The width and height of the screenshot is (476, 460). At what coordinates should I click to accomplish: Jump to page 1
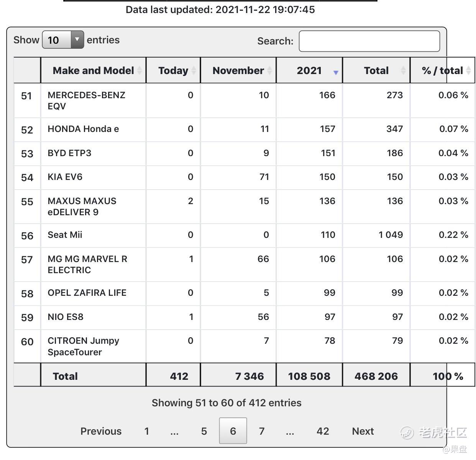pos(146,431)
